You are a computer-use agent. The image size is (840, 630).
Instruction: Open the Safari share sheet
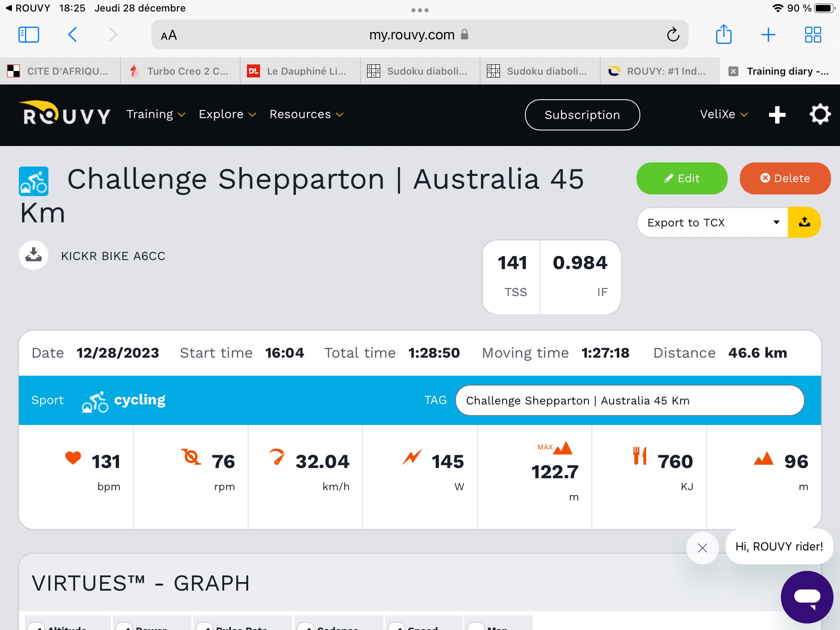coord(724,34)
